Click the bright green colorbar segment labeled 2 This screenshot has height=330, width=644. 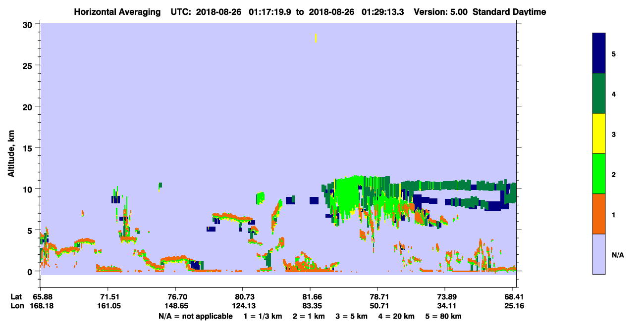pos(599,174)
